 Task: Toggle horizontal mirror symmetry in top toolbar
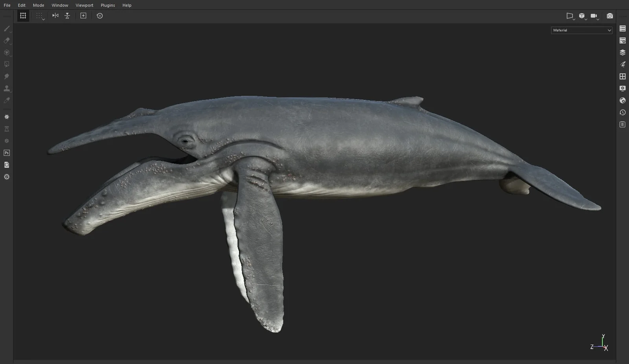(55, 16)
